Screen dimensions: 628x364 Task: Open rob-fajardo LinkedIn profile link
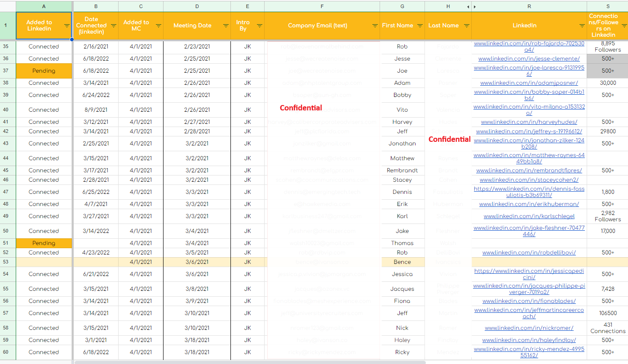(529, 47)
